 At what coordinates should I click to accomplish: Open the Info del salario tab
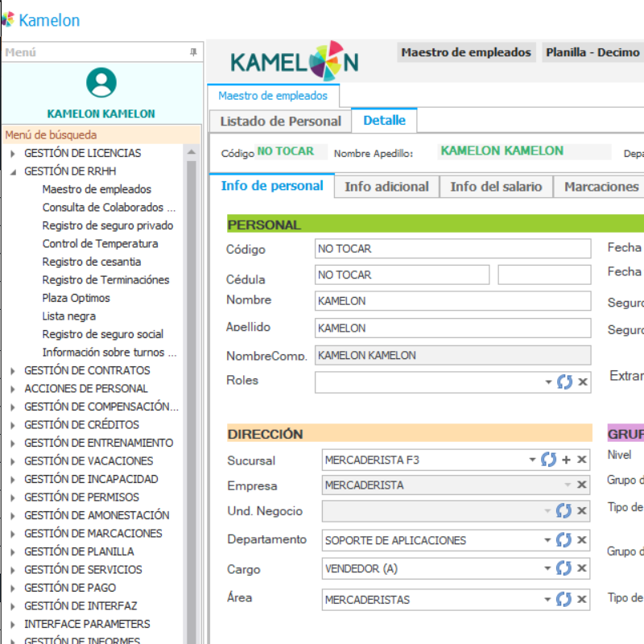[x=496, y=187]
